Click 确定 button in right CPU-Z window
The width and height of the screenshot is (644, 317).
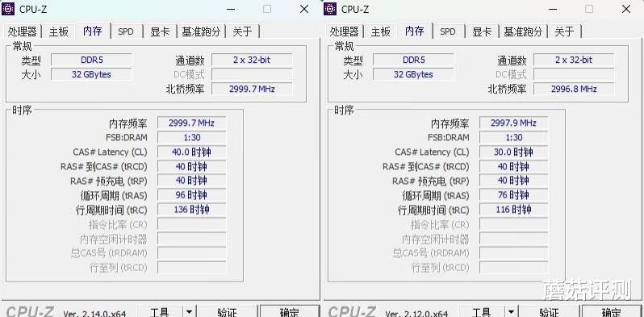(612, 311)
